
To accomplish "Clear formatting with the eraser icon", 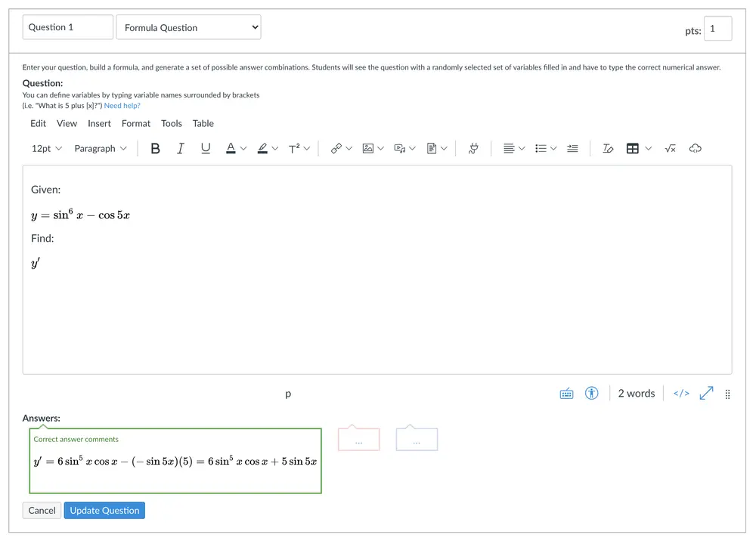I will click(x=608, y=148).
